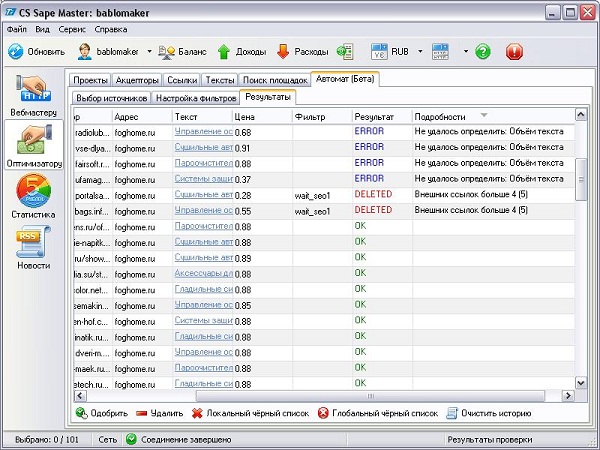Open the Вебмастеру sidebar section

click(34, 95)
